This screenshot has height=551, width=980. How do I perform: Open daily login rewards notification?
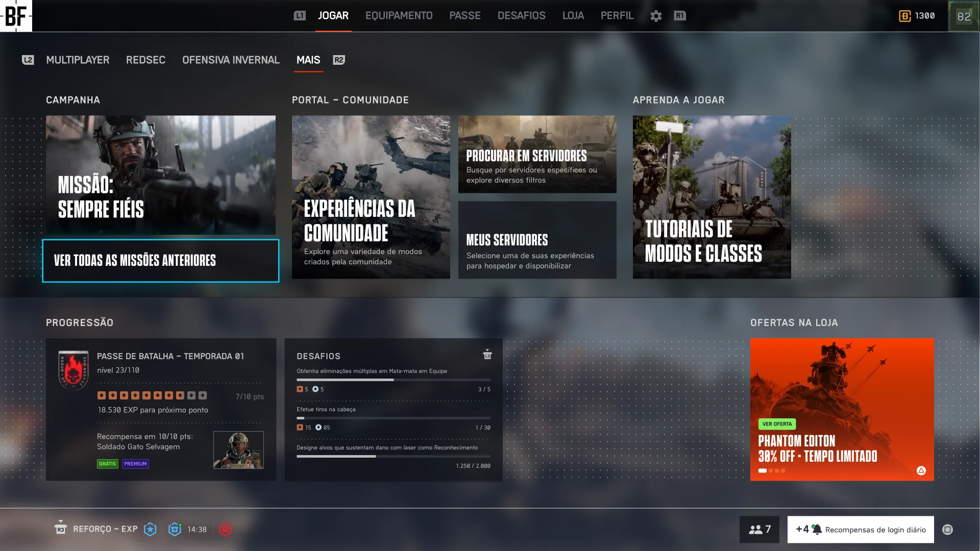click(x=861, y=530)
